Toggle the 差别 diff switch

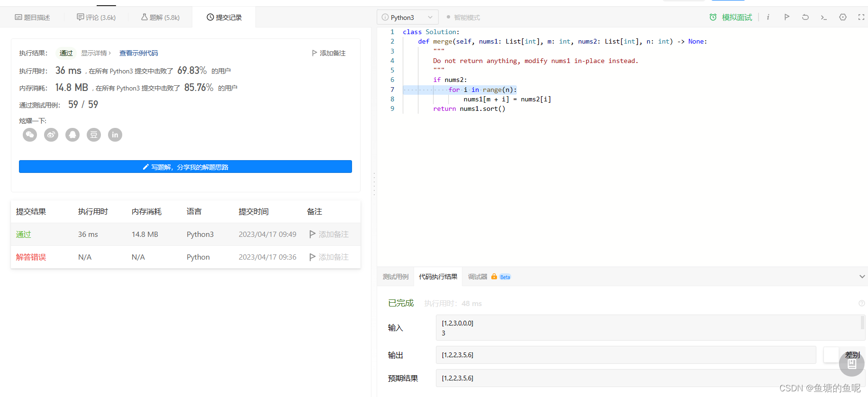[x=832, y=355]
